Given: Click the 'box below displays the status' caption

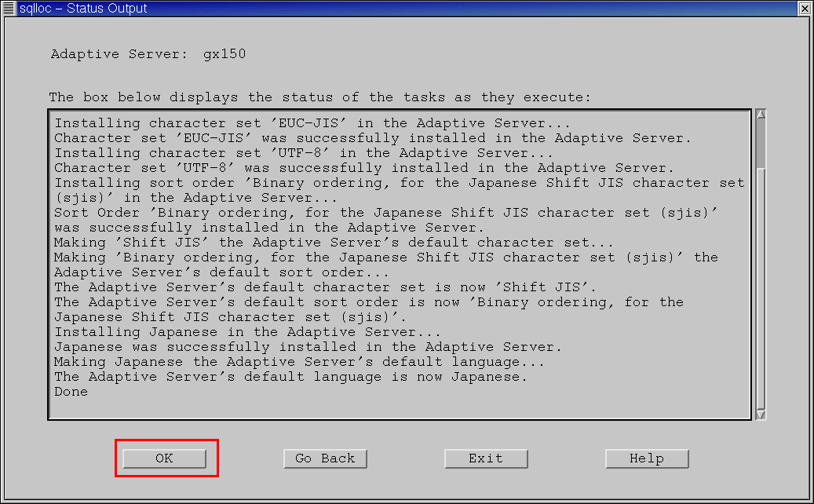Looking at the screenshot, I should pyautogui.click(x=319, y=97).
